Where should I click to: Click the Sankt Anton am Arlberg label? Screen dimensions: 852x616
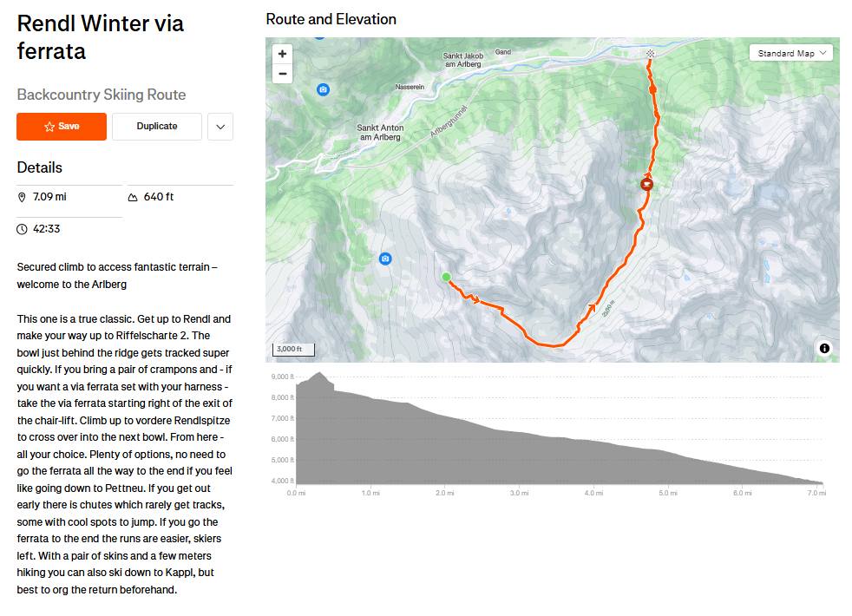(x=380, y=133)
